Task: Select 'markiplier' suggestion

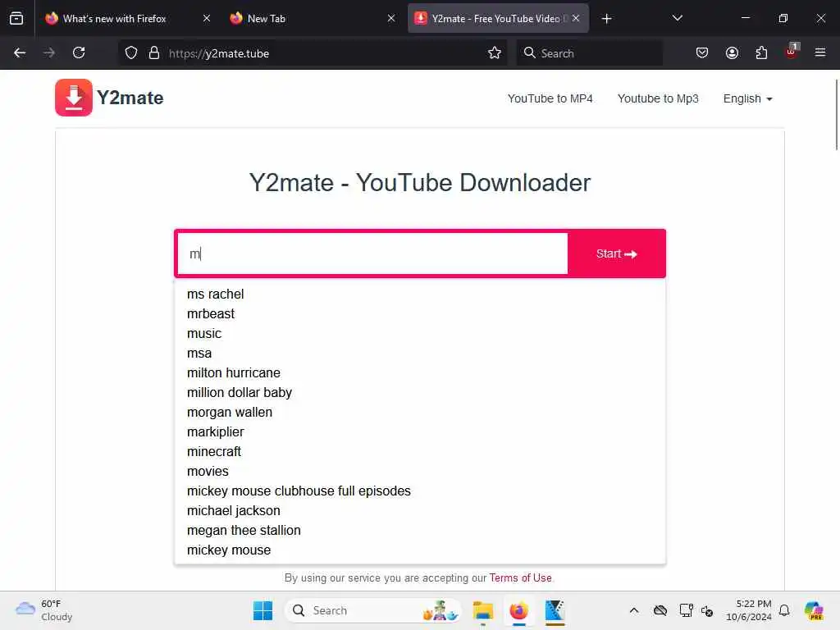Action: pos(419,432)
